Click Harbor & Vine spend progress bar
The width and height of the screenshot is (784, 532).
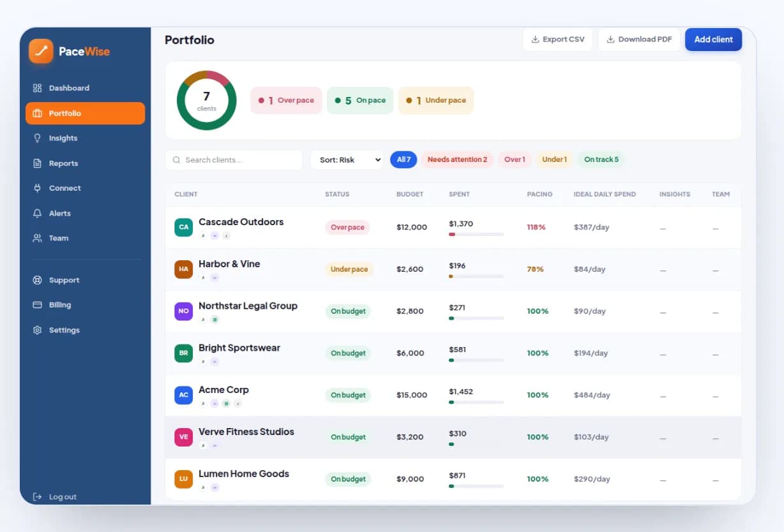(476, 276)
